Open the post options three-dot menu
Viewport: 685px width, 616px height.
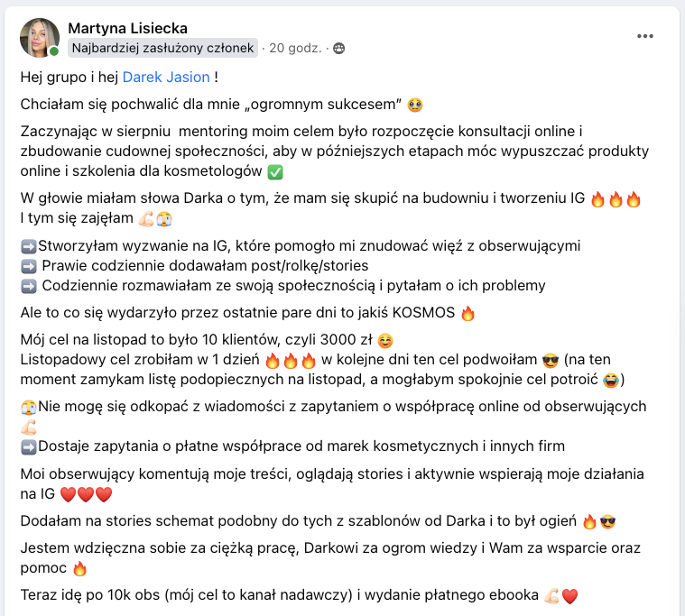click(644, 36)
